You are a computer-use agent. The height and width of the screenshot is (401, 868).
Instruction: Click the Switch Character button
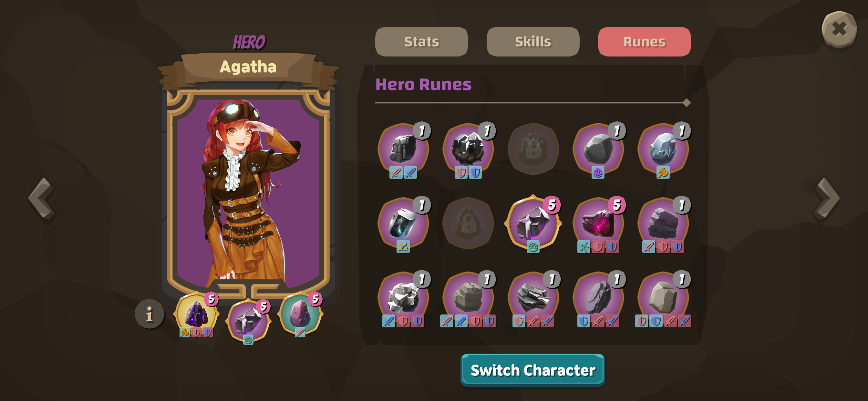pyautogui.click(x=533, y=370)
